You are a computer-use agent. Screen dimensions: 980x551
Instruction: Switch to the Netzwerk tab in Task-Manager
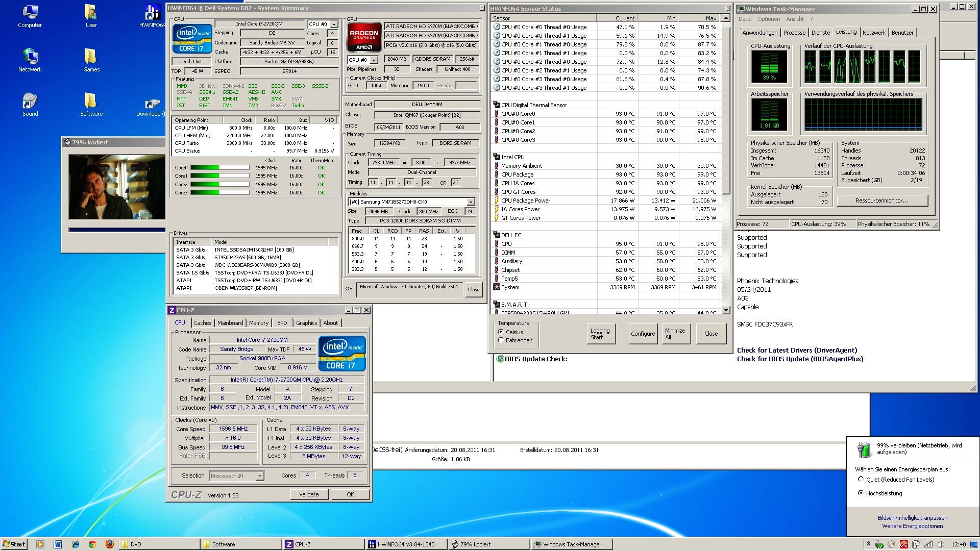point(874,33)
